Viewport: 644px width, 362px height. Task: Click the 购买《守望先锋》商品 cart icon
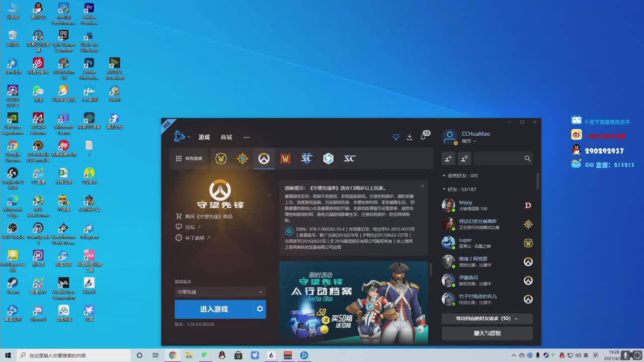(x=179, y=216)
